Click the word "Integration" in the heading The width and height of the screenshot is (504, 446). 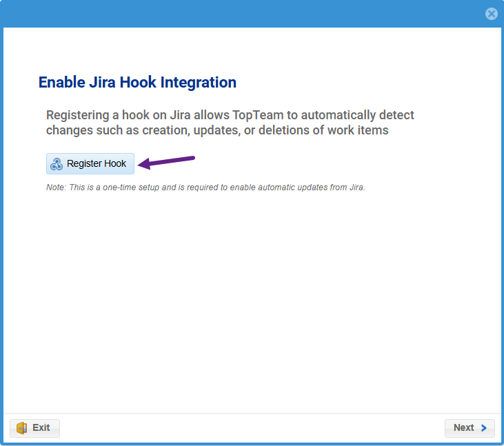coord(198,83)
